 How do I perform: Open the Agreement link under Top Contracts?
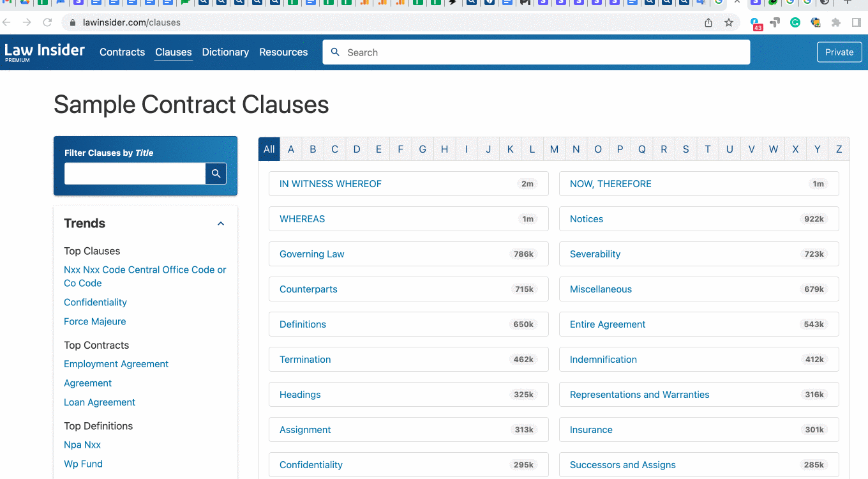pos(87,383)
